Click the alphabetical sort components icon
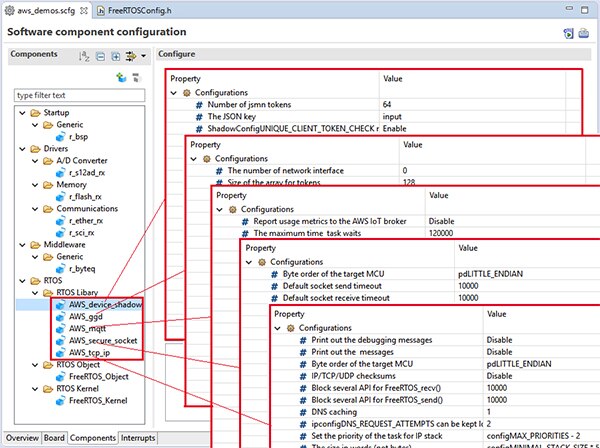This screenshot has height=448, width=600. point(86,55)
